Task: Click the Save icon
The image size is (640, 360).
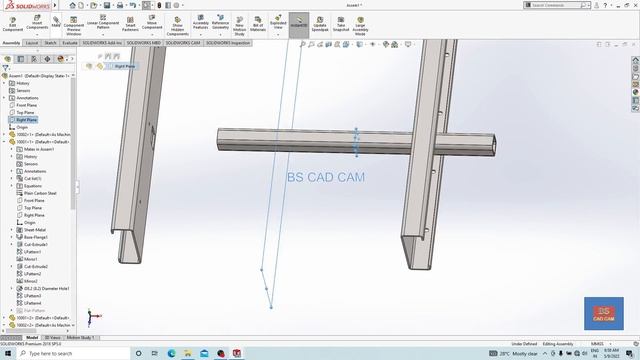Action: point(107,5)
